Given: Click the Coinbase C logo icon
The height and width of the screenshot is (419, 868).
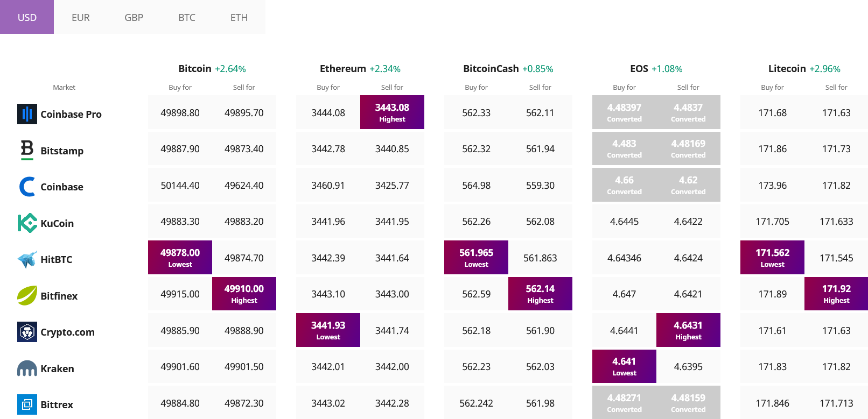Looking at the screenshot, I should point(27,187).
